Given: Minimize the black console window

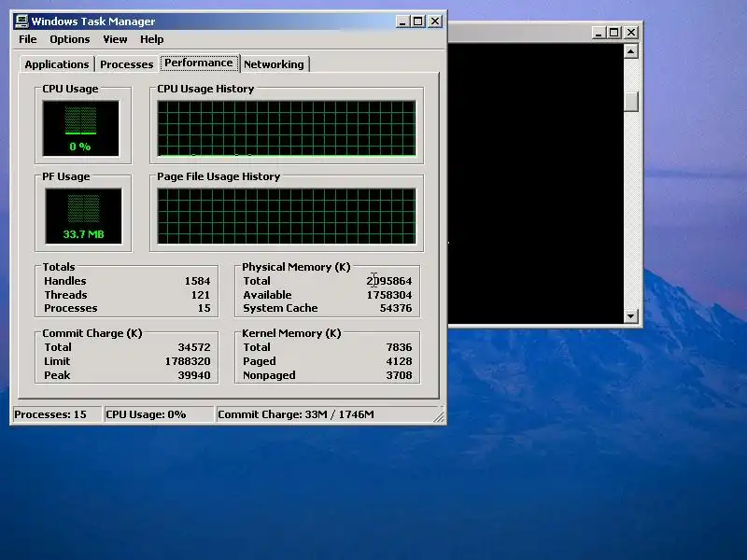Looking at the screenshot, I should [599, 33].
